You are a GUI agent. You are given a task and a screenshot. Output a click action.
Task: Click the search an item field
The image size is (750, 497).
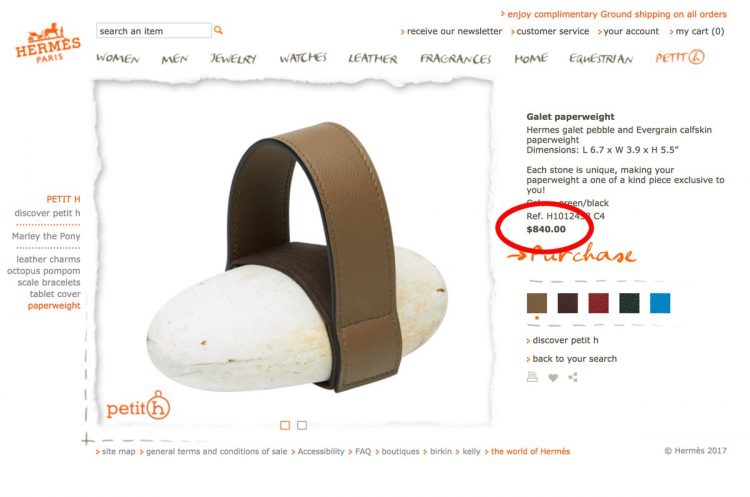pyautogui.click(x=154, y=31)
